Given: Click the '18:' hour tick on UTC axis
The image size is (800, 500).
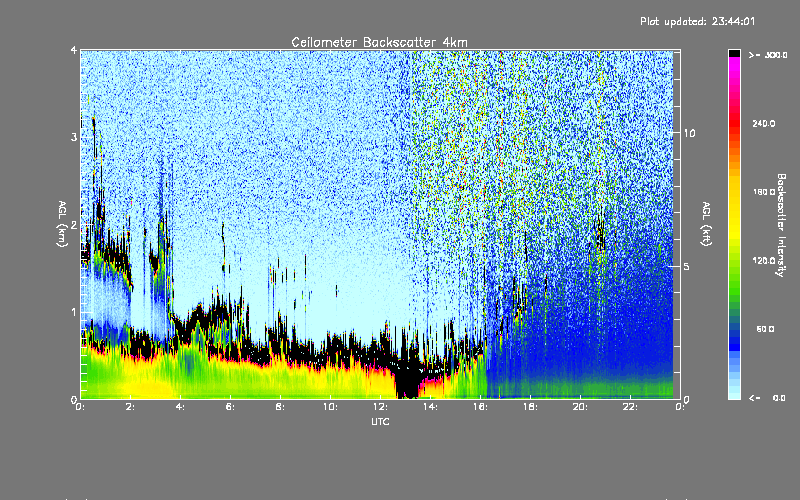Looking at the screenshot, I should click(x=531, y=407).
